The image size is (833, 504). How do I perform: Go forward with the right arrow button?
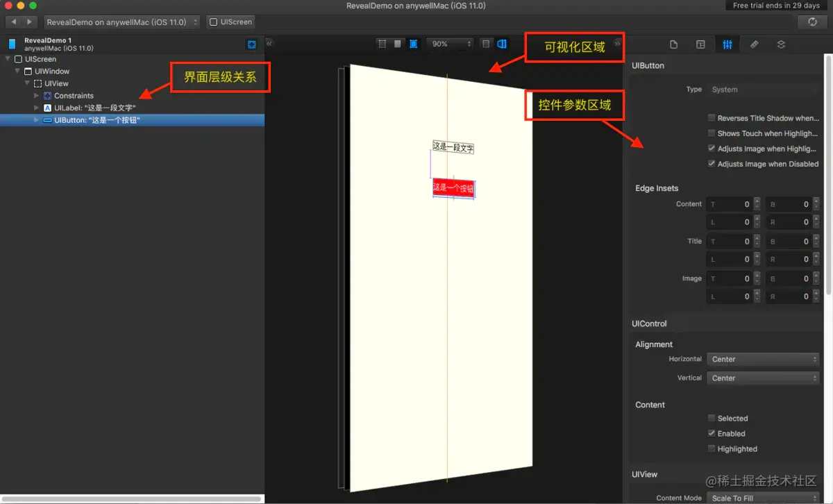(x=29, y=22)
